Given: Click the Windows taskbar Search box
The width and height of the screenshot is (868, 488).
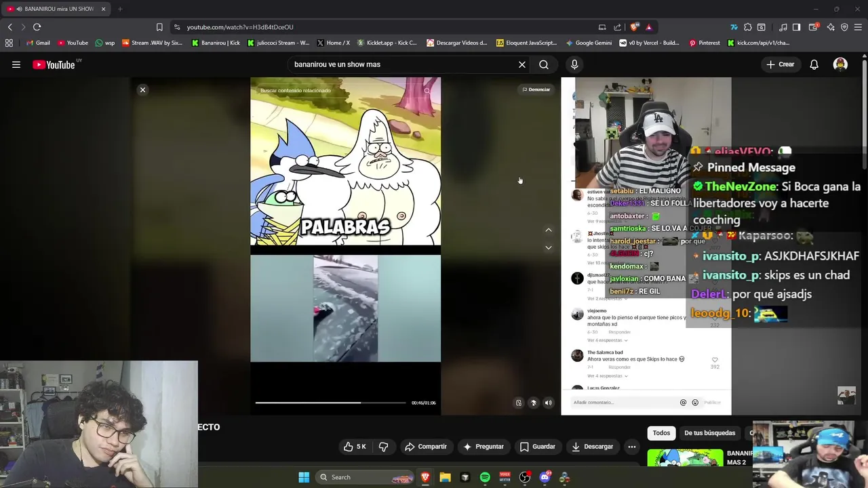Looking at the screenshot, I should click(x=366, y=477).
